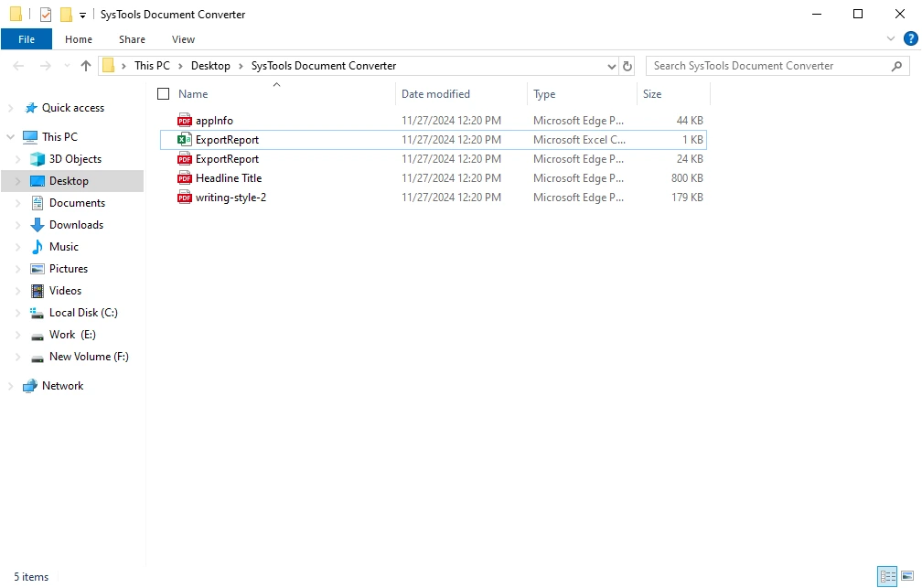Click the Pictures icon in sidebar

38,269
